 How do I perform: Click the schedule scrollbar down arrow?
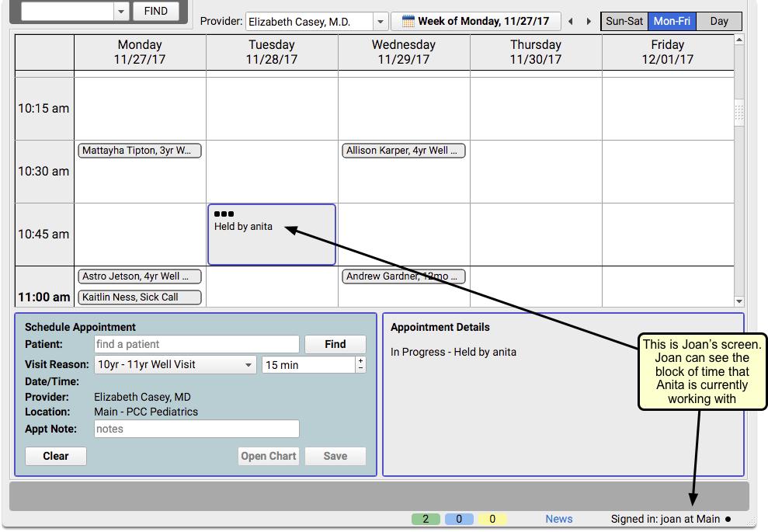click(x=739, y=301)
